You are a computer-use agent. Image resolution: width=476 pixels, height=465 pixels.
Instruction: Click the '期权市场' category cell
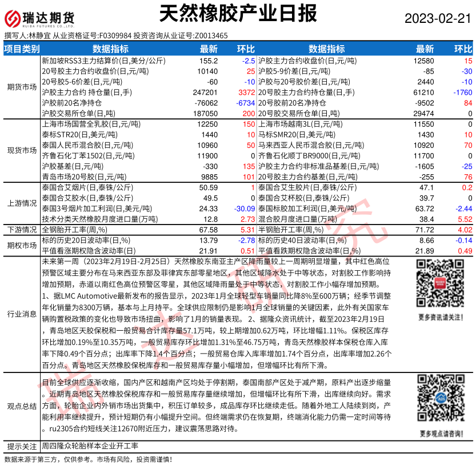tap(22, 245)
